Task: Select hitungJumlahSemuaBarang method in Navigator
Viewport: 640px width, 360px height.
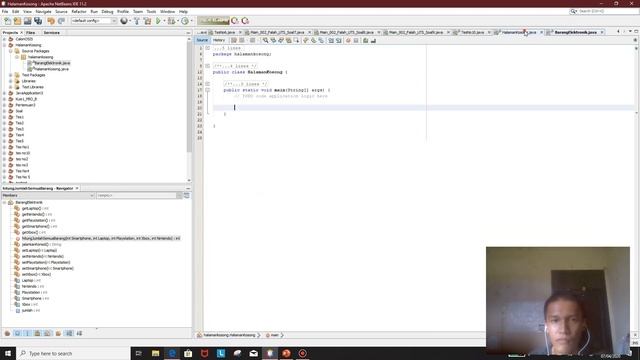Action: click(101, 238)
